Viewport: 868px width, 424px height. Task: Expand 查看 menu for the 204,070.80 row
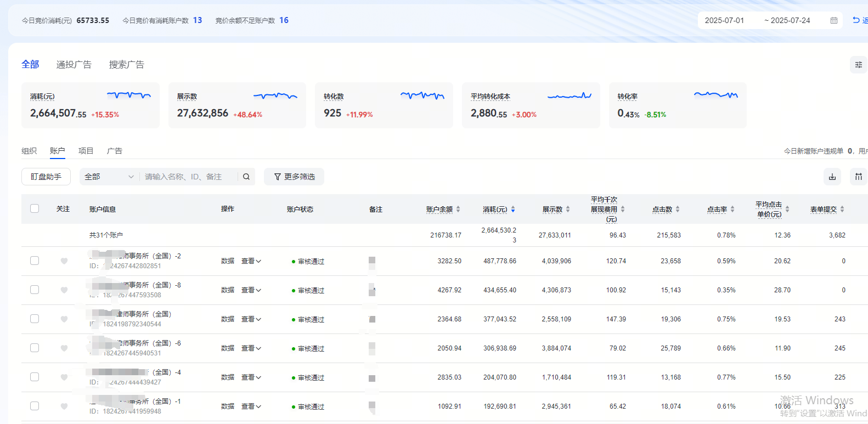(x=251, y=377)
